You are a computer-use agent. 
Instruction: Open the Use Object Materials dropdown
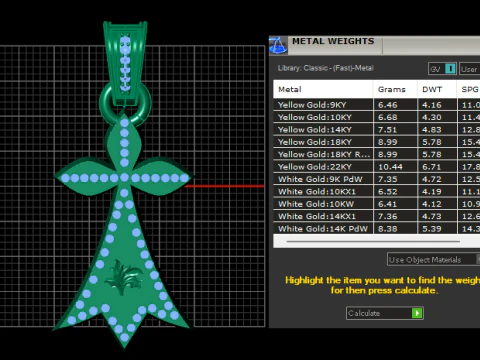tap(433, 259)
